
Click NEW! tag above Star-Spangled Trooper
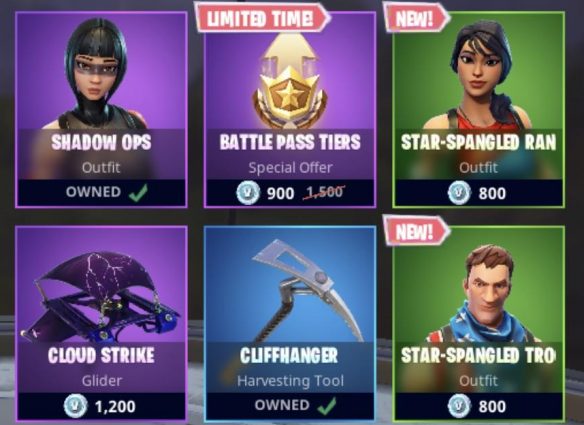point(416,231)
